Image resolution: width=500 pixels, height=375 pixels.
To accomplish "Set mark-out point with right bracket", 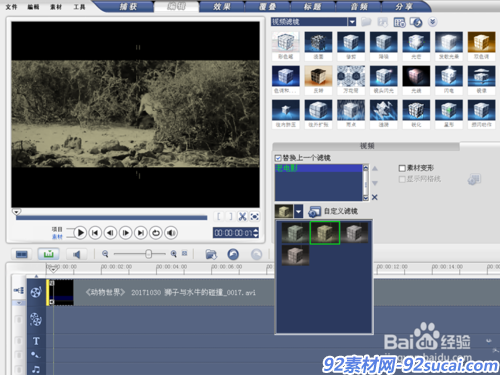I will pyautogui.click(x=231, y=217).
